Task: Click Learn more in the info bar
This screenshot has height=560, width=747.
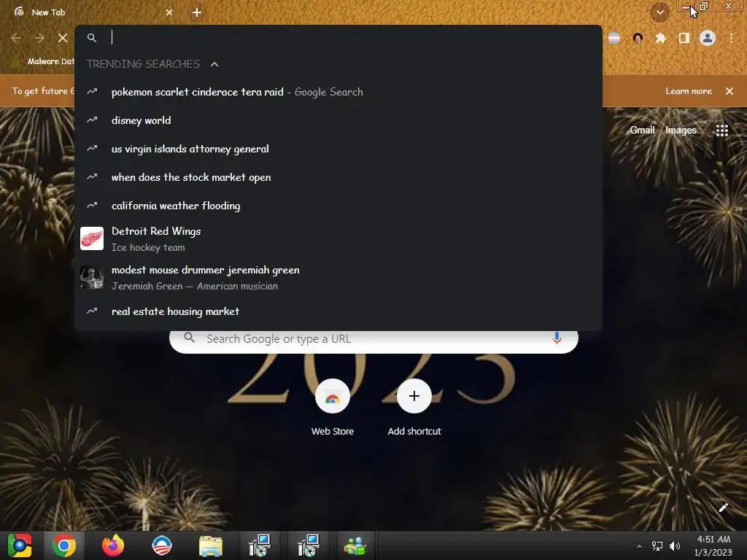Action: (x=689, y=91)
